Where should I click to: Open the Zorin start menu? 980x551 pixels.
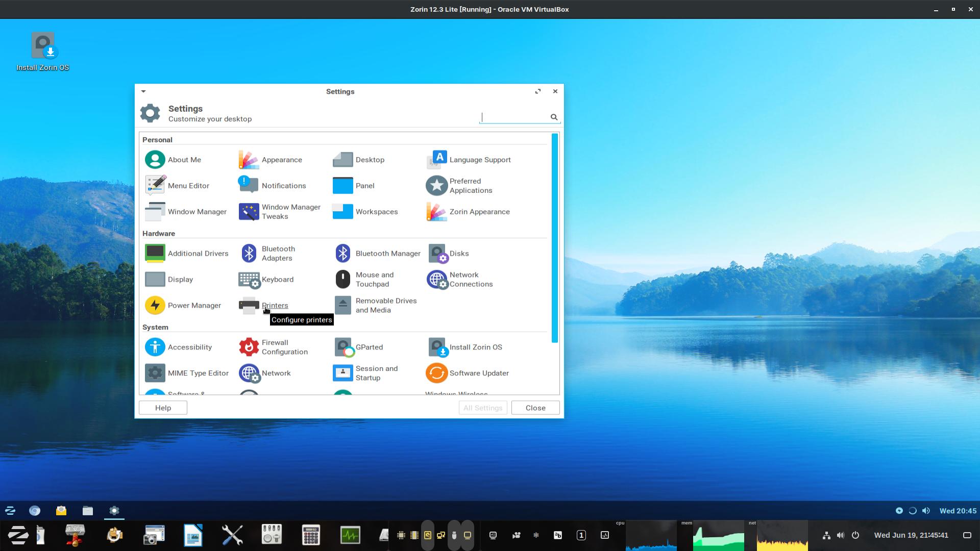(x=10, y=511)
